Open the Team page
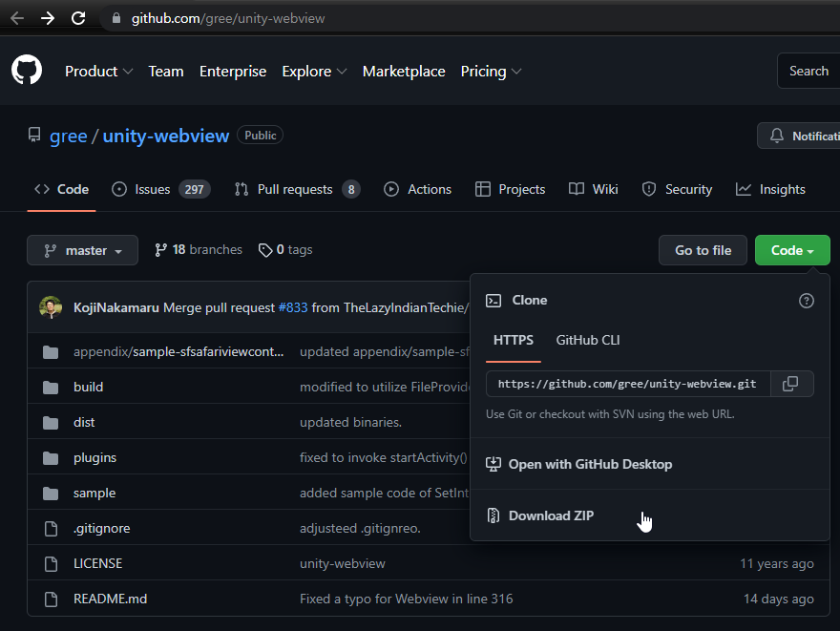 point(166,72)
